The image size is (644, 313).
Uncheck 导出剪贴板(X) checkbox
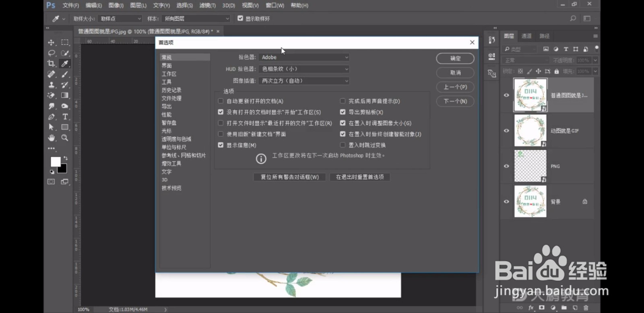pos(343,112)
